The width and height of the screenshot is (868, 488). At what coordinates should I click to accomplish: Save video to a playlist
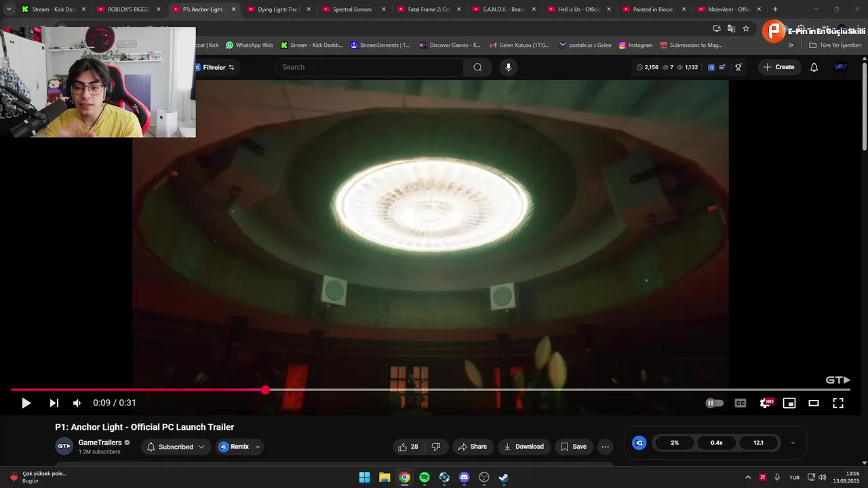coord(573,447)
